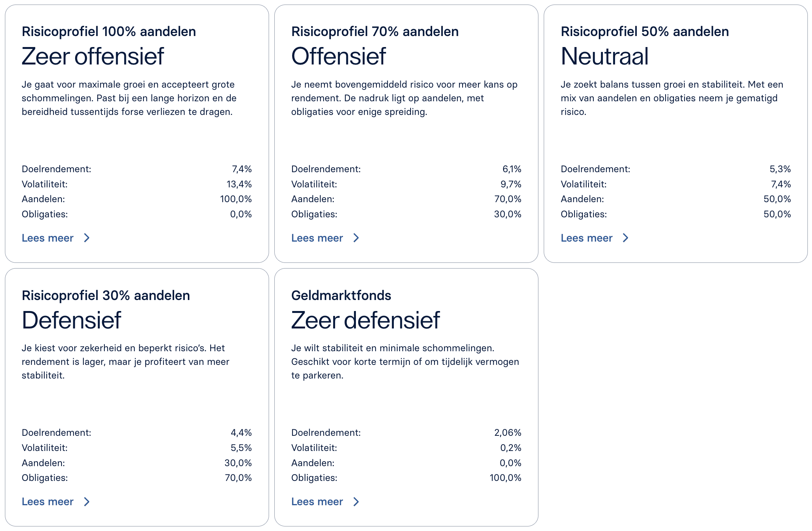Open 'Lees meer' for 70% aandelen profile
This screenshot has height=531, width=812.
pyautogui.click(x=317, y=238)
